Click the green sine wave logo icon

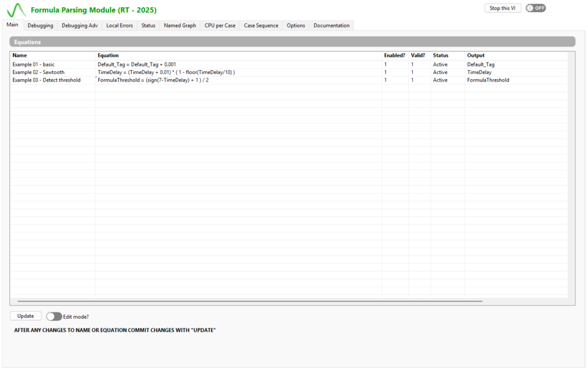pos(16,10)
